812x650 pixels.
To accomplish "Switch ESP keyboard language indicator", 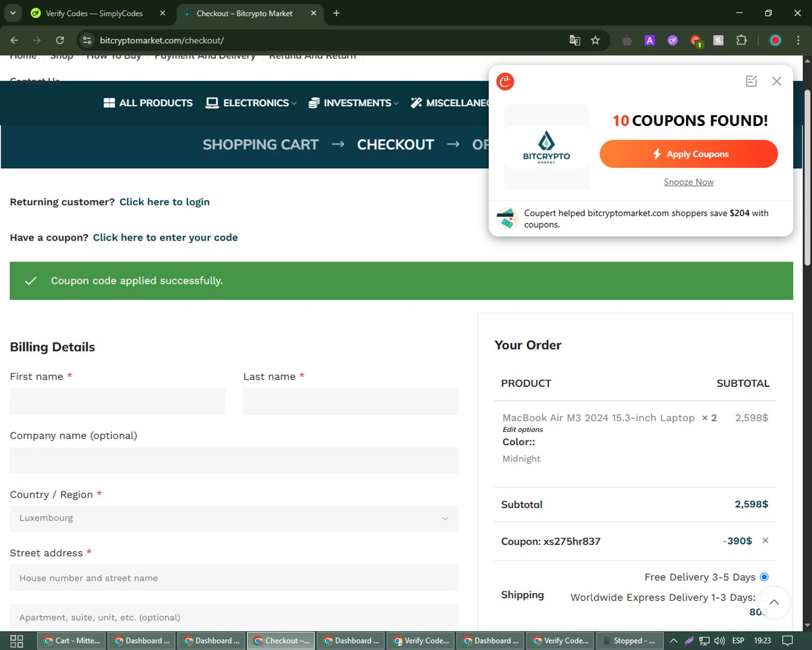I will (738, 641).
